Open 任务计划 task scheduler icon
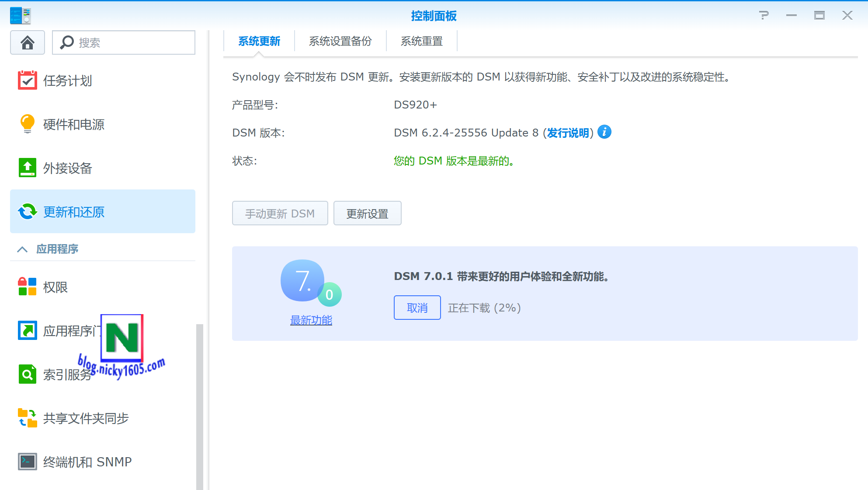This screenshot has height=490, width=868. coord(27,80)
